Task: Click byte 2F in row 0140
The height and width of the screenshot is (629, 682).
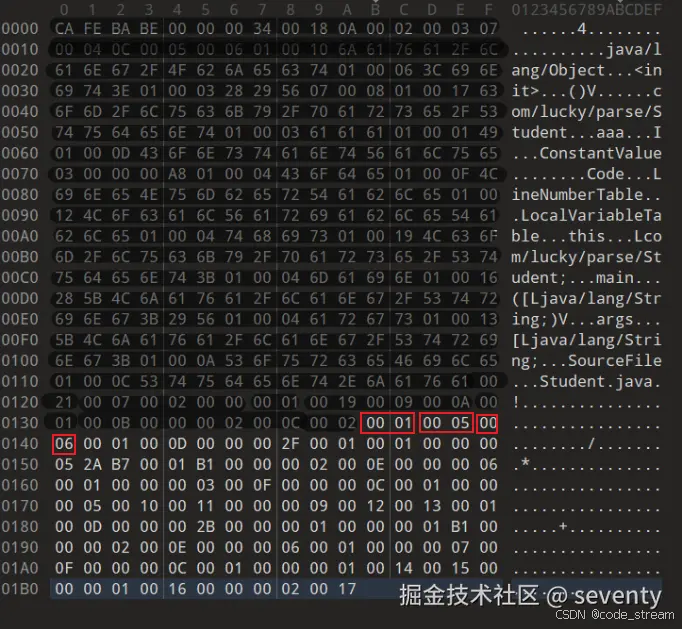Action: (290, 444)
